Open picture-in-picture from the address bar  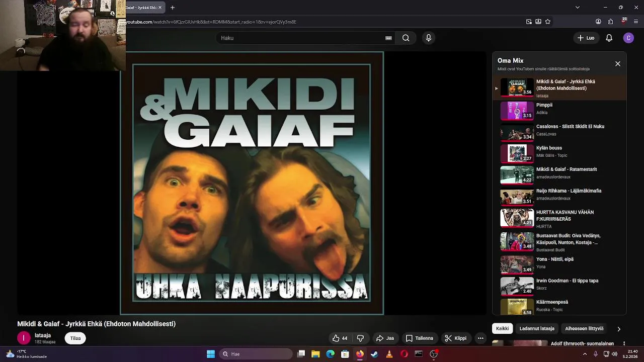[x=529, y=22]
